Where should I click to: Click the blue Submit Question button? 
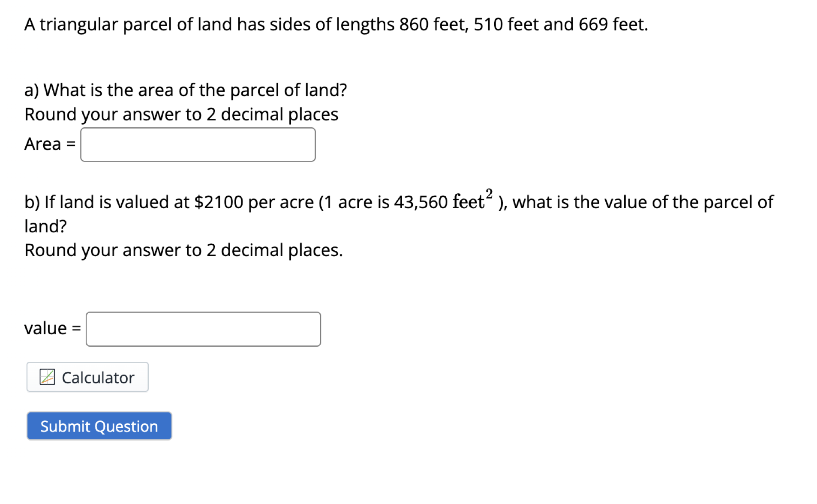(x=99, y=426)
